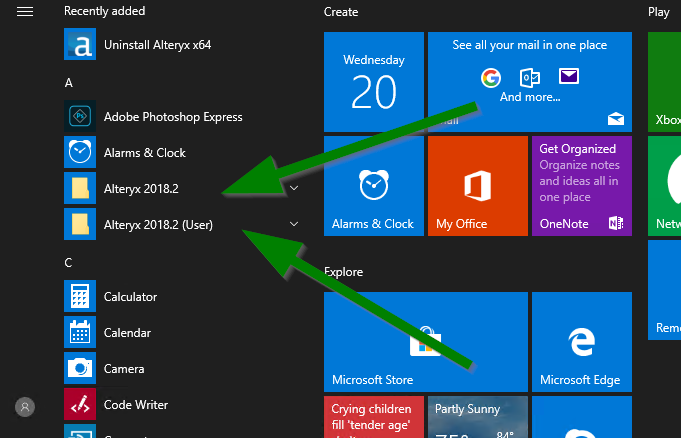
Task: Click the store bag icon on Microsoft Store tile
Action: tap(426, 342)
